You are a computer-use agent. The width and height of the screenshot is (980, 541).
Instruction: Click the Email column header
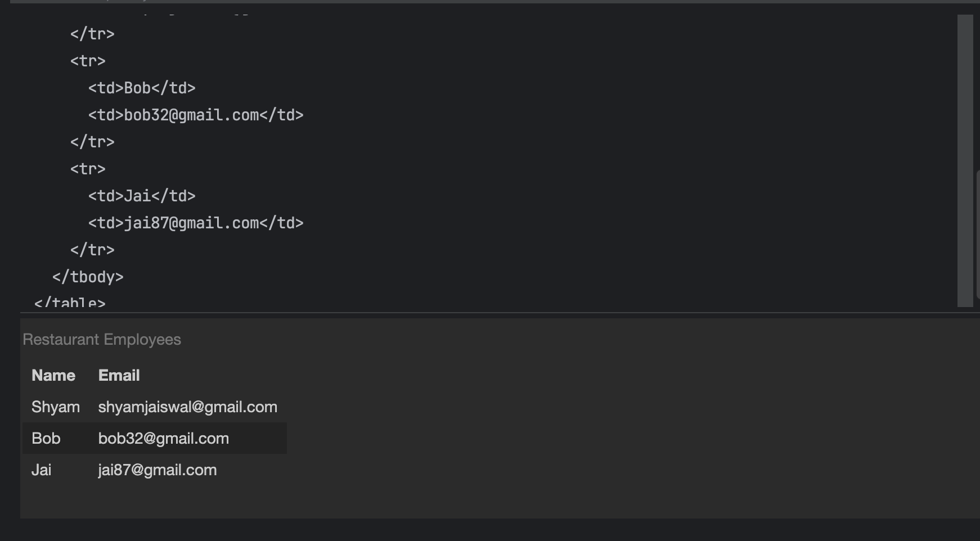[119, 375]
